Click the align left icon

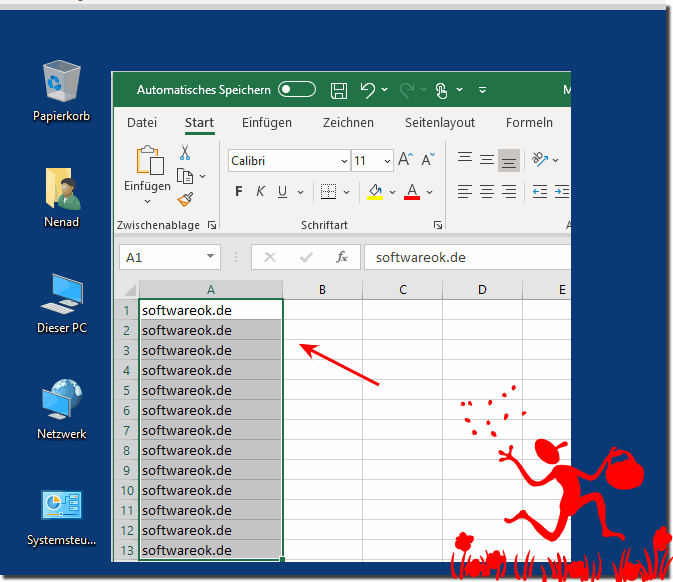coord(465,191)
